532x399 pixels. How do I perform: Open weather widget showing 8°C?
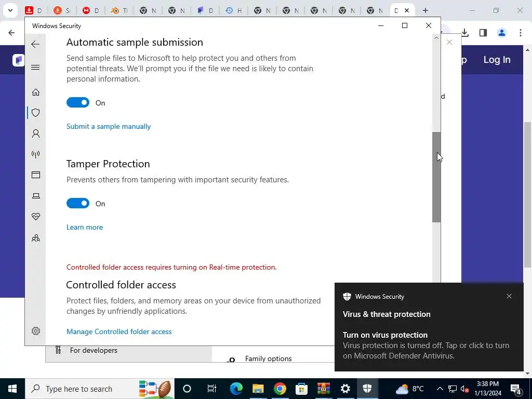(409, 389)
